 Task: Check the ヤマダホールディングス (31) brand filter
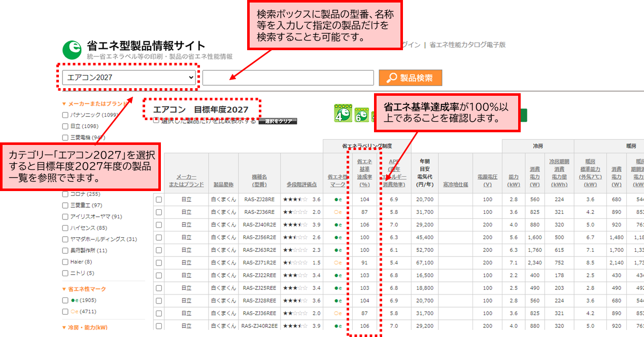(x=65, y=239)
